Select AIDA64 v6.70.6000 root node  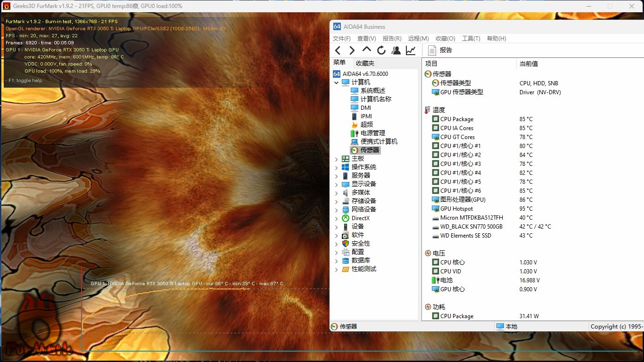(361, 74)
